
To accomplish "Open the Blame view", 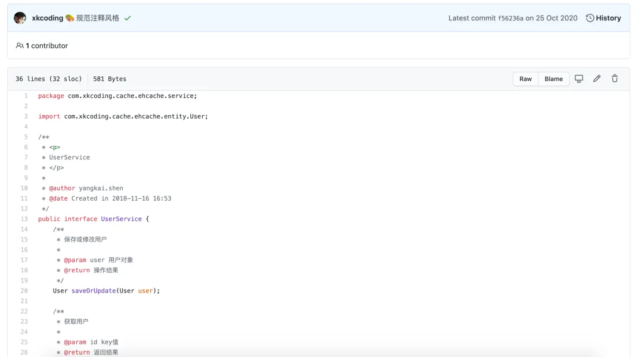I will click(x=553, y=79).
